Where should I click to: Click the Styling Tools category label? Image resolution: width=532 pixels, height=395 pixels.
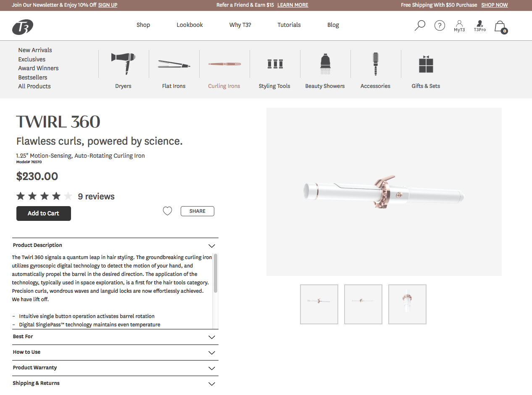coord(274,86)
